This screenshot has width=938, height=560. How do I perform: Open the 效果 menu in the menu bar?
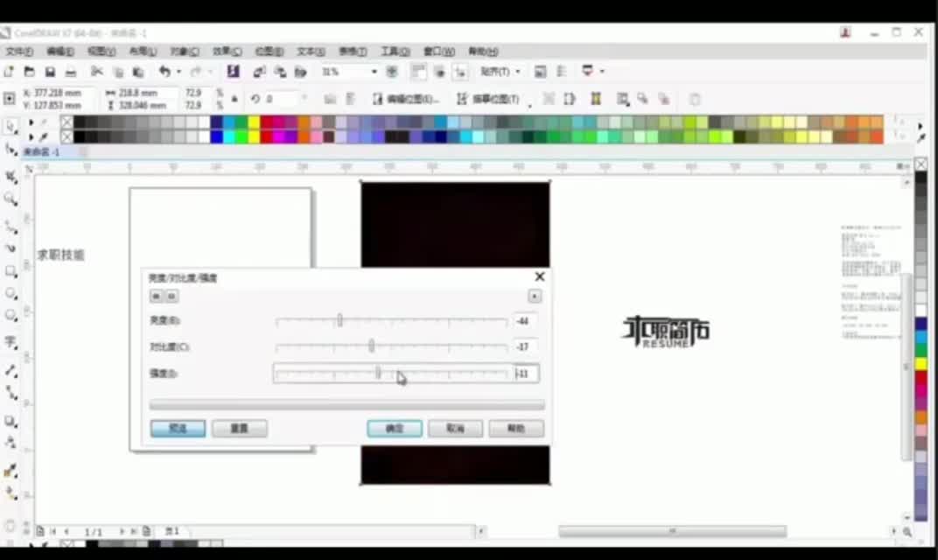(x=226, y=52)
